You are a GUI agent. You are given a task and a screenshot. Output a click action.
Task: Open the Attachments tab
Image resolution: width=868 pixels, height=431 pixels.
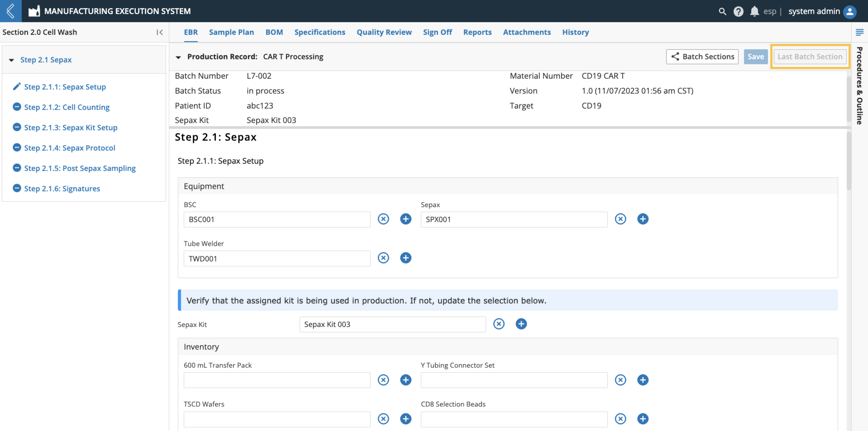(527, 32)
